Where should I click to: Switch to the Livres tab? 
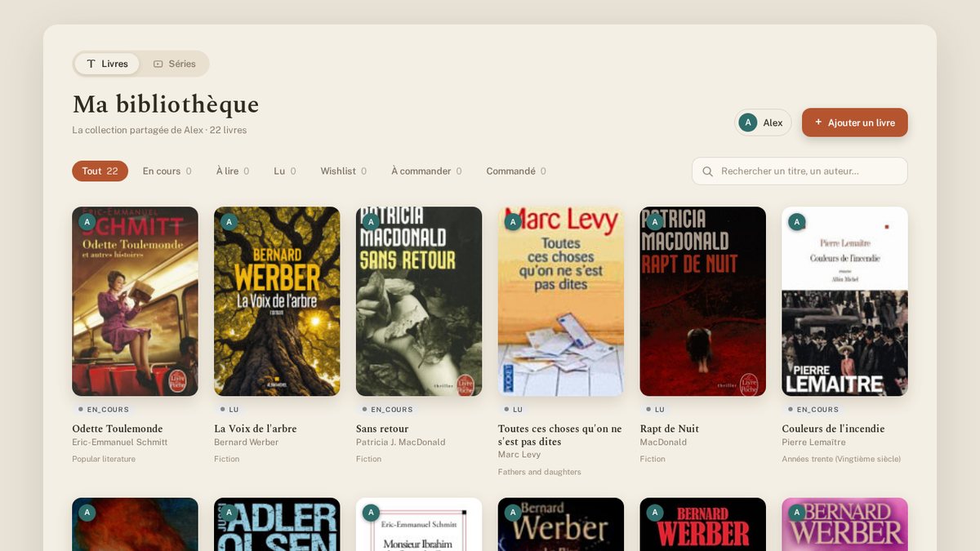pyautogui.click(x=107, y=64)
